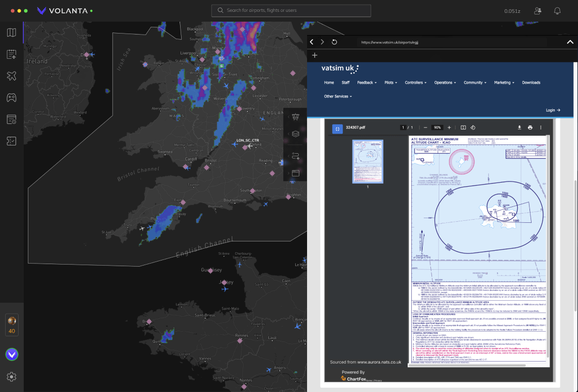Open the flight planning sidebar icon
578x392 pixels.
(x=11, y=55)
